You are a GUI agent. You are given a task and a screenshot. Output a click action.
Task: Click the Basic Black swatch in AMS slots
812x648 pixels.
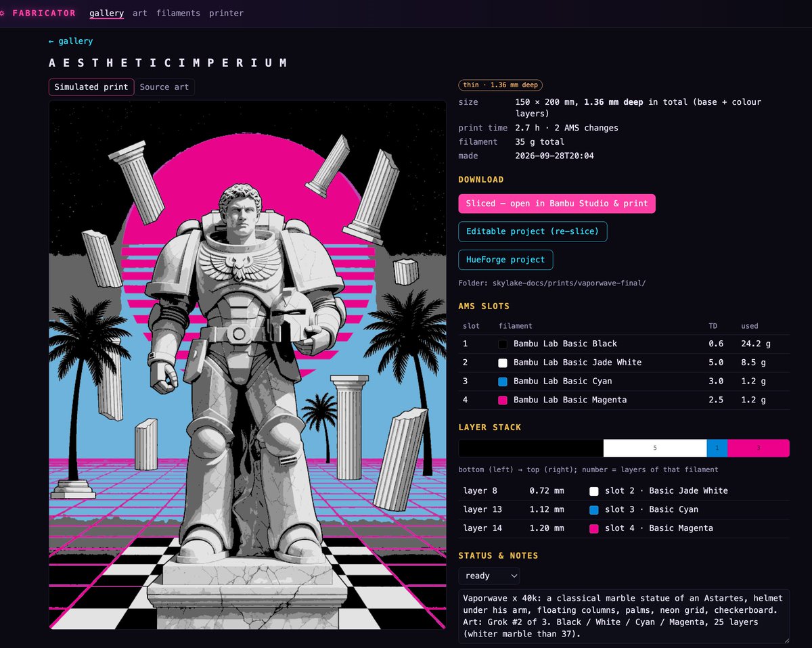[503, 344]
